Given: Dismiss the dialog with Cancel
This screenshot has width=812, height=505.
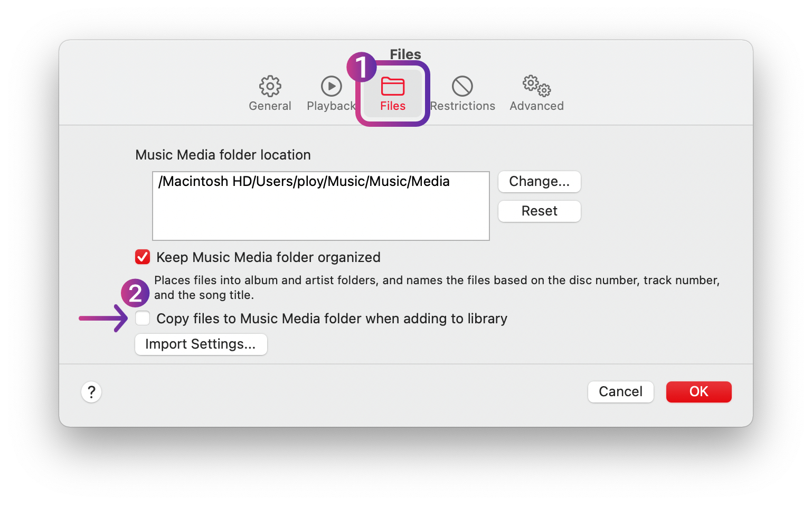Looking at the screenshot, I should (x=620, y=392).
